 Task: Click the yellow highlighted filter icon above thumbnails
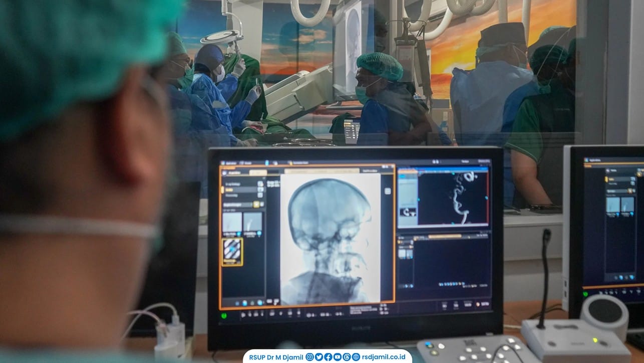(256, 204)
